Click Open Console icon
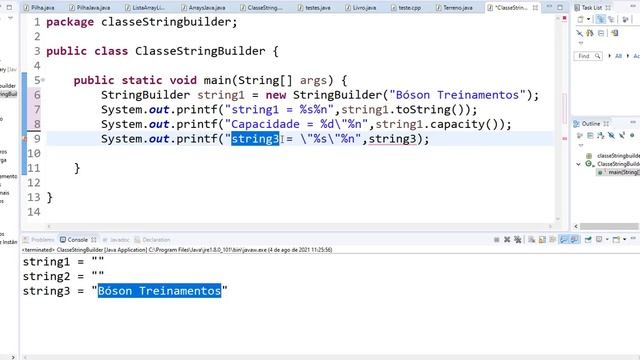The image size is (640, 360). (616, 240)
